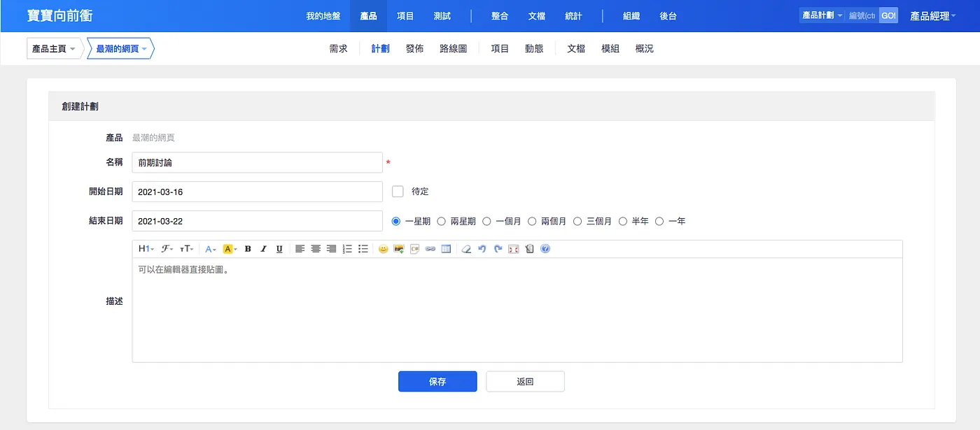Insert an image into the description
The image size is (980, 430).
(399, 249)
